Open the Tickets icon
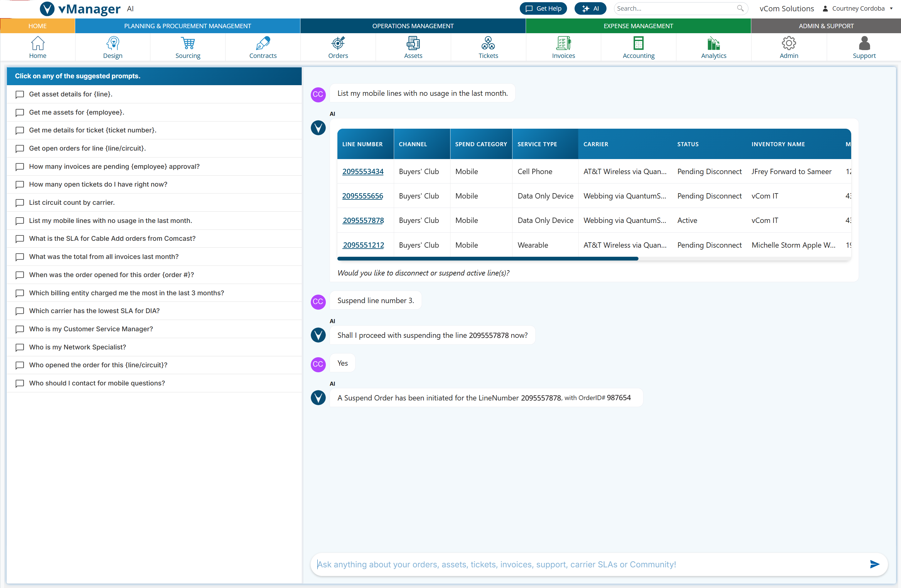The image size is (901, 588). [x=488, y=43]
